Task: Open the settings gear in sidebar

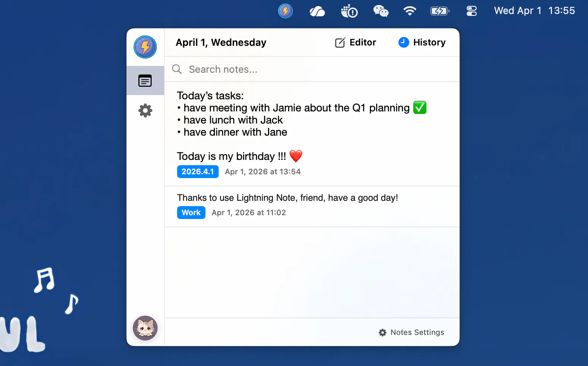Action: [x=145, y=111]
